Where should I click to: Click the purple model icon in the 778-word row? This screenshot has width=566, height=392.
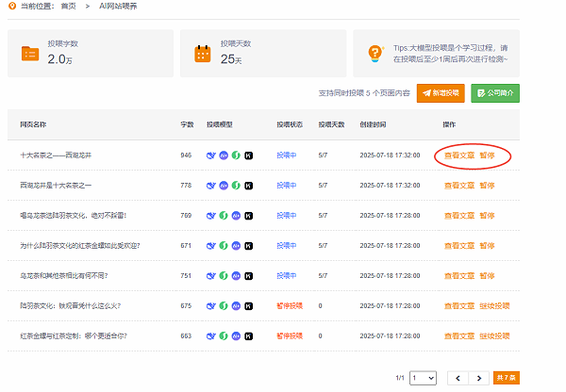pos(224,186)
